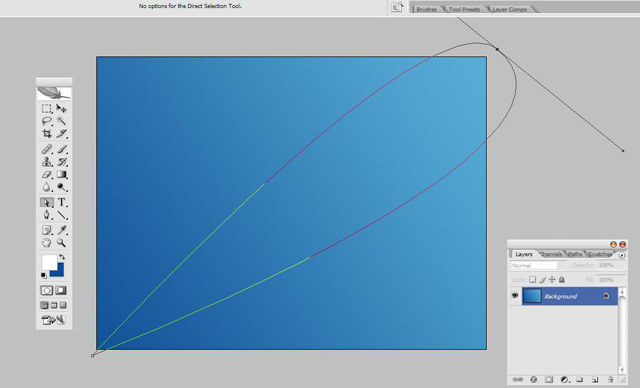
Task: Select the Dodge tool
Action: pyautogui.click(x=61, y=187)
